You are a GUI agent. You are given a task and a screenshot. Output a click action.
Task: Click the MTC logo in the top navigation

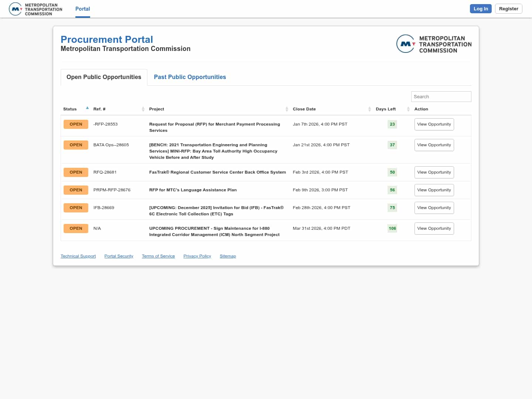point(36,9)
